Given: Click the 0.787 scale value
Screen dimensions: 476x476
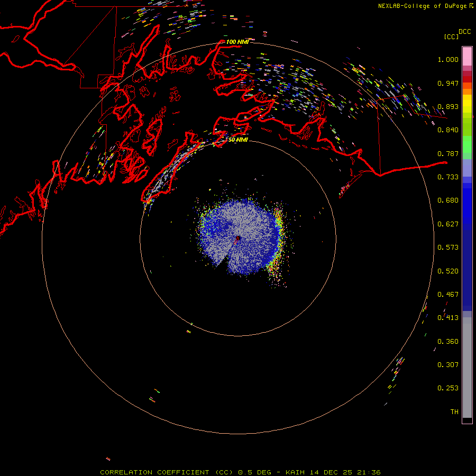Looking at the screenshot, I should point(448,153).
